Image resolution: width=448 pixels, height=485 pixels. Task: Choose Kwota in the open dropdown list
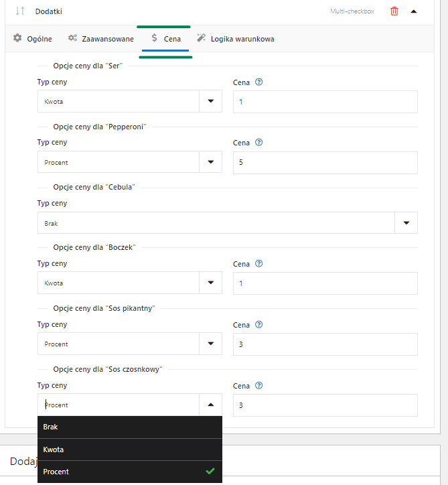coord(130,449)
